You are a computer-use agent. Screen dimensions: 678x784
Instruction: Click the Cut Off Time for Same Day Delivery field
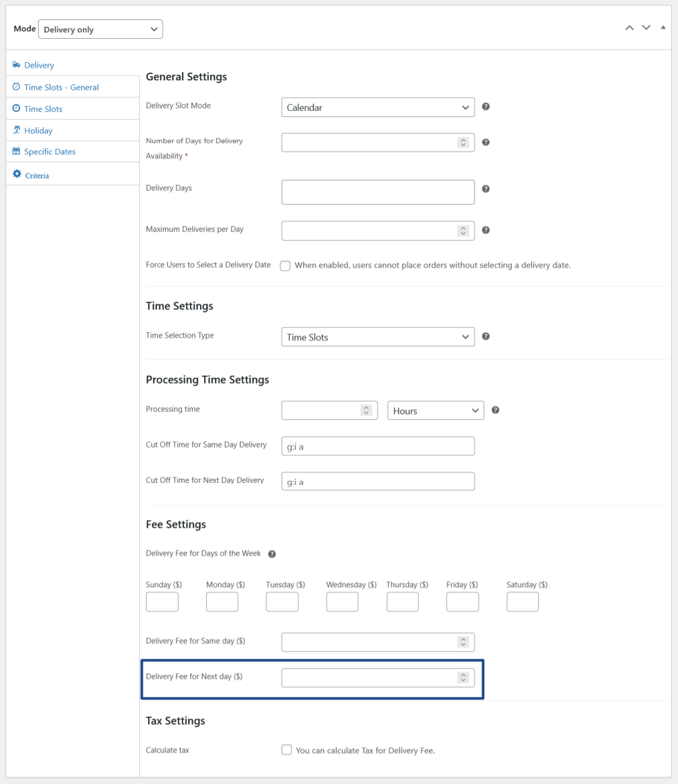[378, 446]
